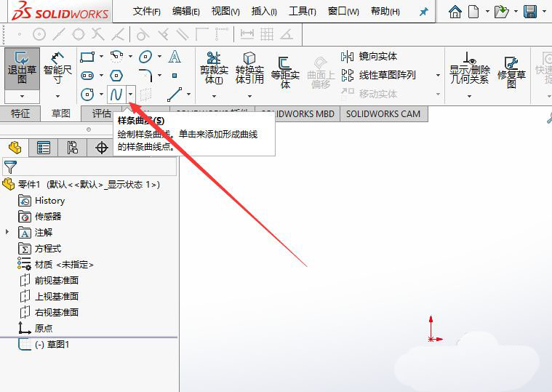Click the Save icon
This screenshot has height=392, width=552.
tap(530, 12)
